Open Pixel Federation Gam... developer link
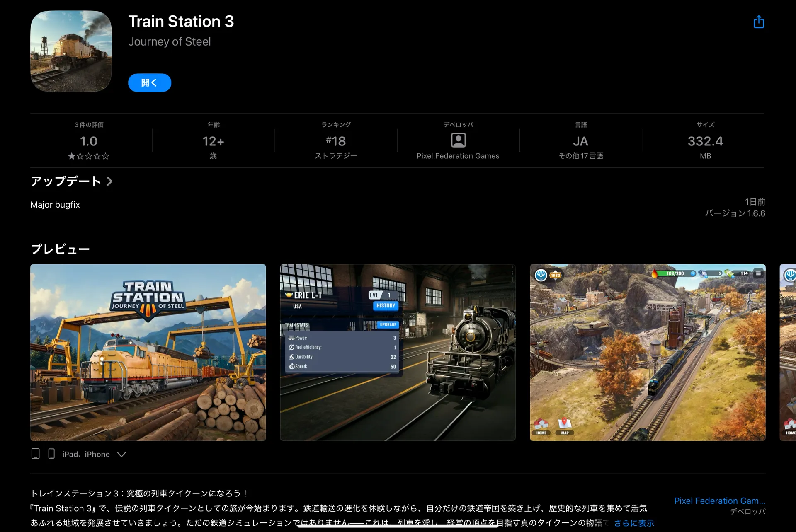The height and width of the screenshot is (532, 796). click(719, 501)
